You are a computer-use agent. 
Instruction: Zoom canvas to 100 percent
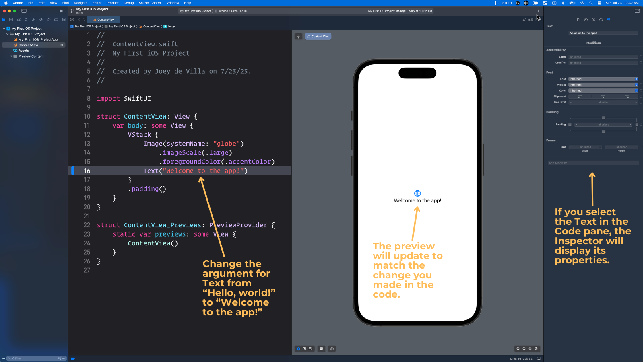(524, 349)
